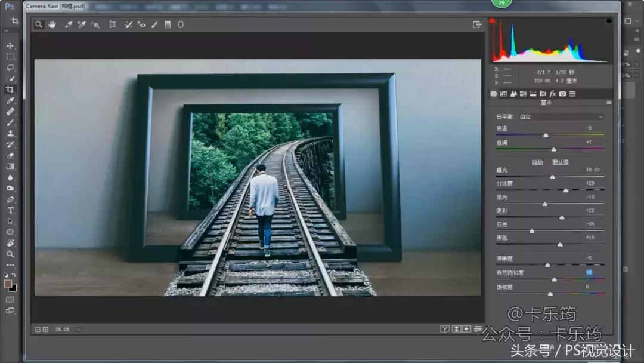This screenshot has height=363, width=644.
Task: Choose the Graduated Filter tool
Action: point(168,24)
